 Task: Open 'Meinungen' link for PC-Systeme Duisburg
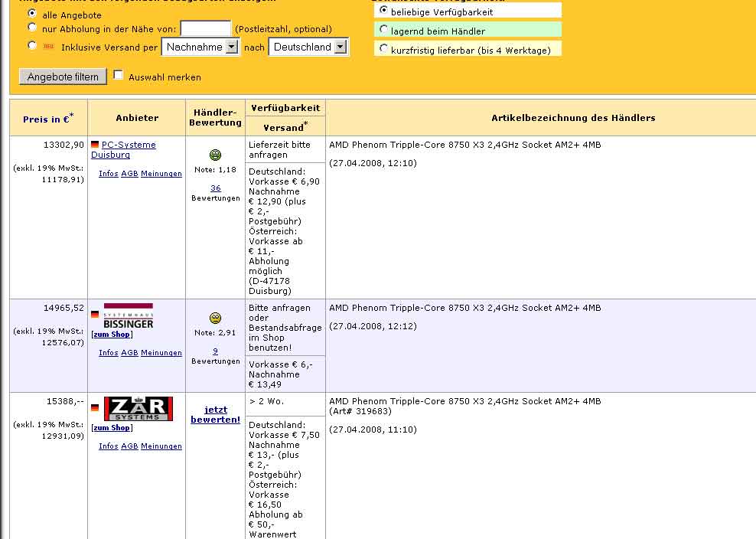click(x=161, y=174)
